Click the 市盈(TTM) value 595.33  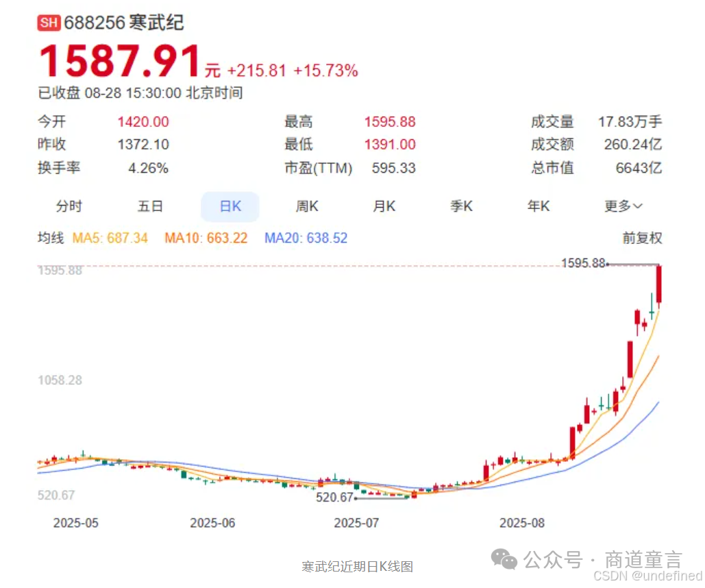393,168
